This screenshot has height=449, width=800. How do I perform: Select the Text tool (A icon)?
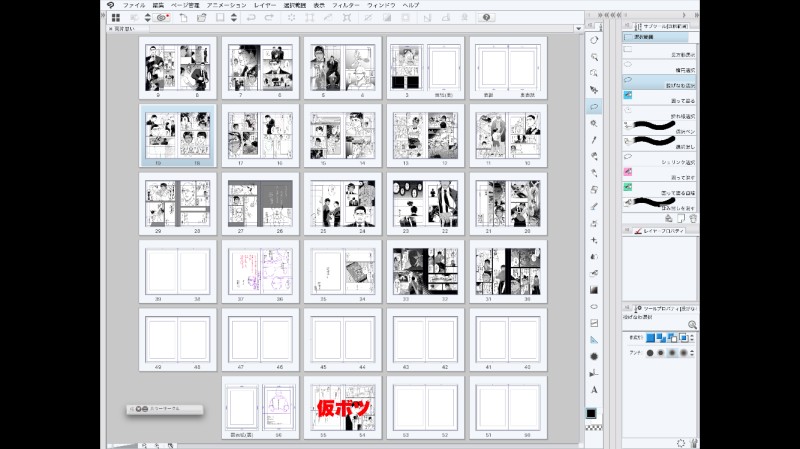(x=594, y=390)
